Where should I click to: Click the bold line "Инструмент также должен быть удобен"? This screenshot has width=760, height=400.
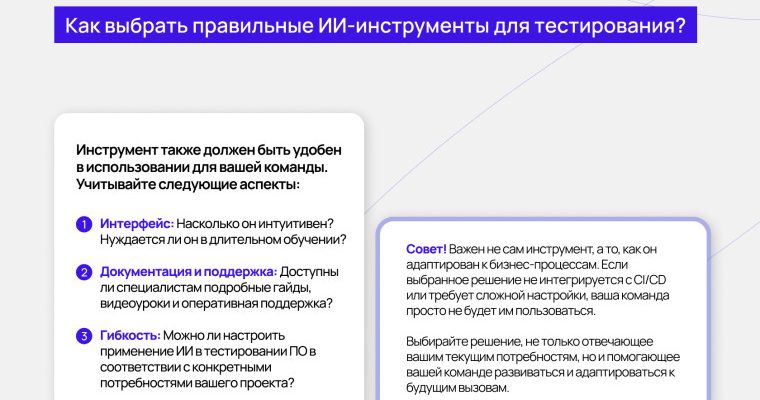click(x=204, y=150)
